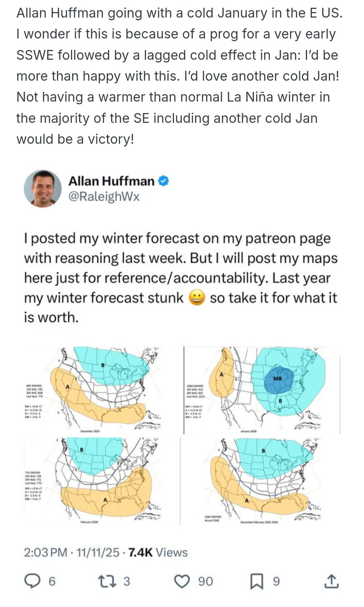Bookmark the tweet using bookmark icon
The height and width of the screenshot is (607, 364).
[x=257, y=581]
